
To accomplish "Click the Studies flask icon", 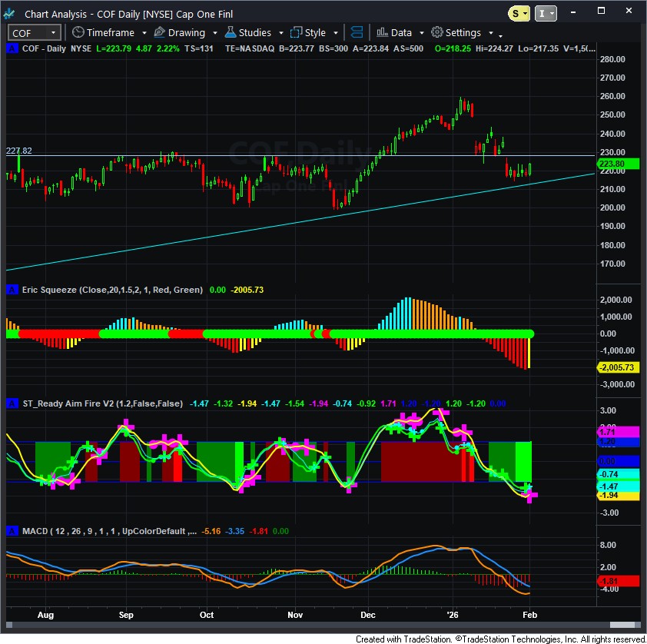I will point(230,32).
